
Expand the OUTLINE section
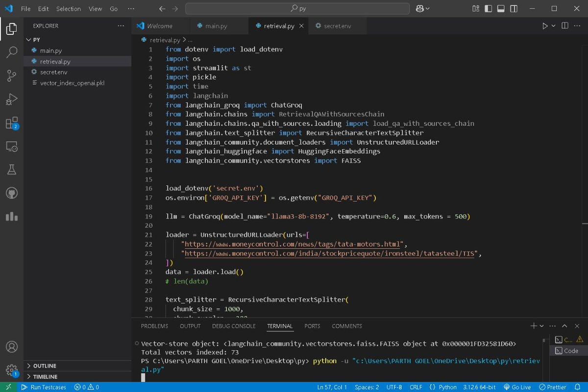point(77,366)
